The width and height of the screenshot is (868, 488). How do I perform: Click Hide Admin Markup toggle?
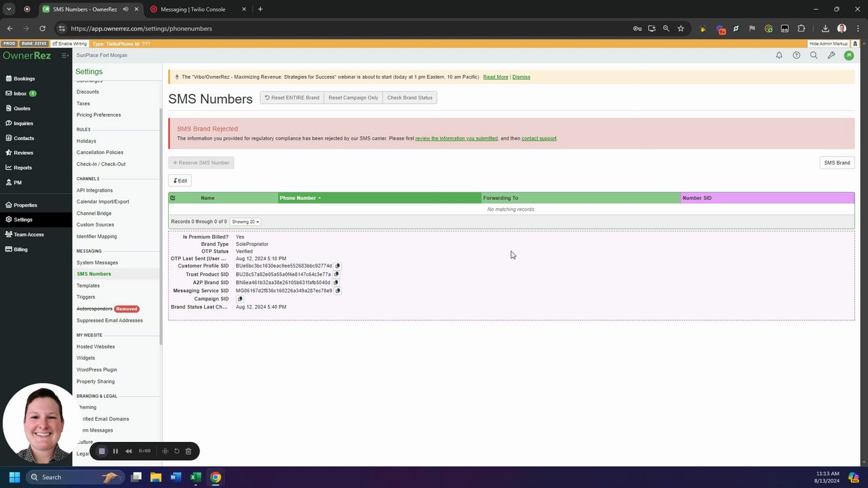click(828, 43)
